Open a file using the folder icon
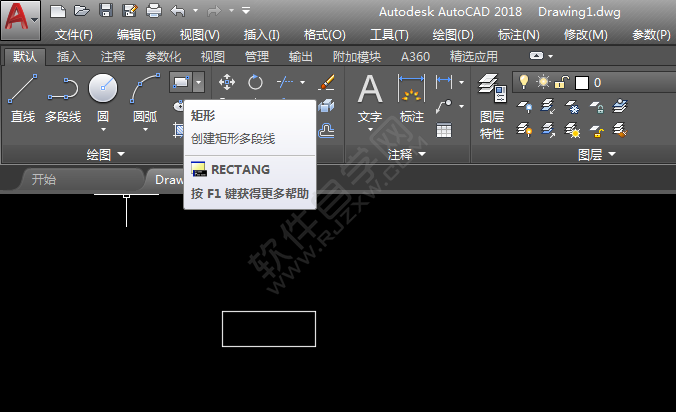The image size is (676, 412). (x=81, y=11)
